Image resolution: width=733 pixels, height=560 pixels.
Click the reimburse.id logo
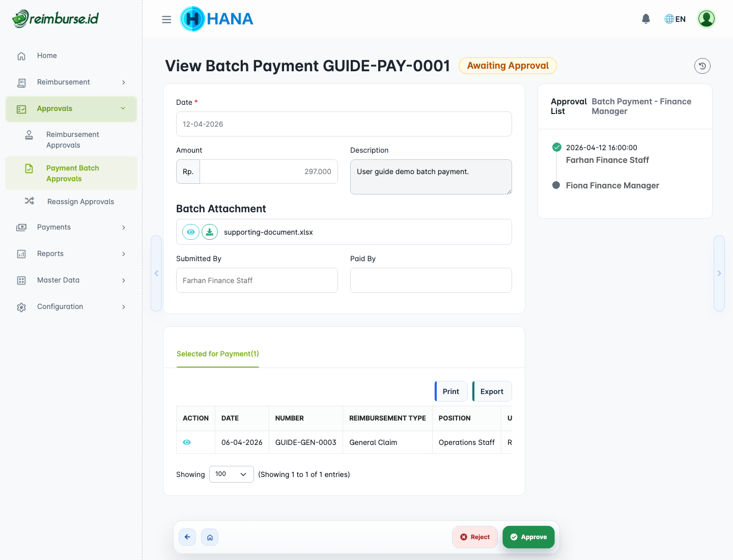(x=55, y=18)
